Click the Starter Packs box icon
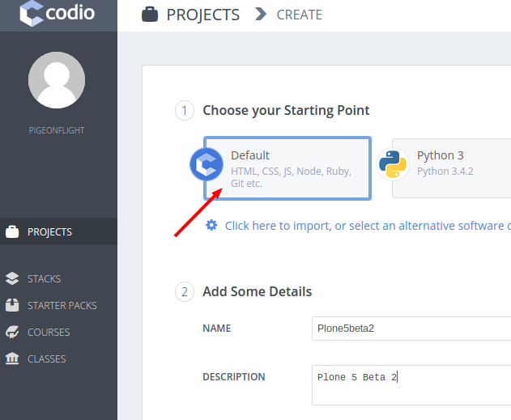The height and width of the screenshot is (420, 511). (x=12, y=306)
